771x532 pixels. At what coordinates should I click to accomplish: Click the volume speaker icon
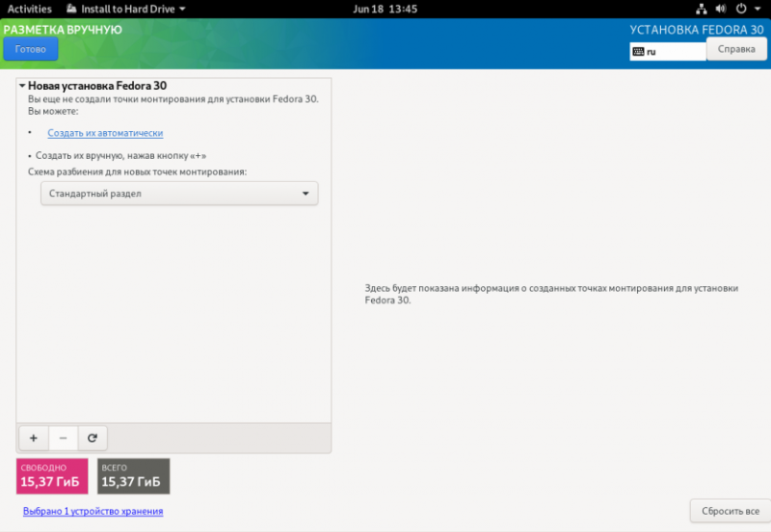tap(721, 9)
